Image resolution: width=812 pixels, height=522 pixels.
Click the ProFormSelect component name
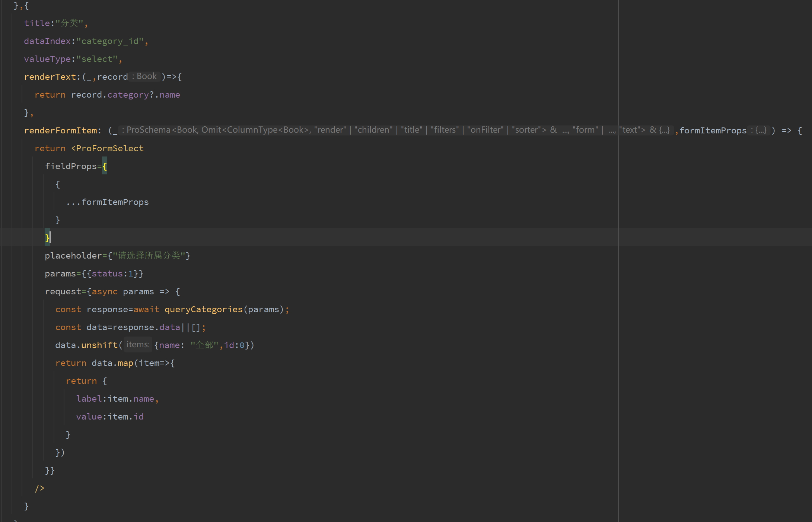click(110, 148)
